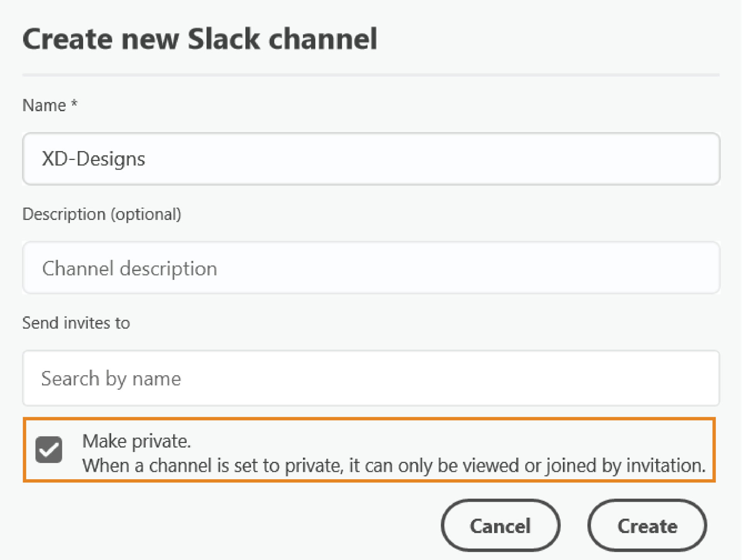Uncheck the Make private checkbox
The width and height of the screenshot is (742, 560).
pyautogui.click(x=49, y=449)
